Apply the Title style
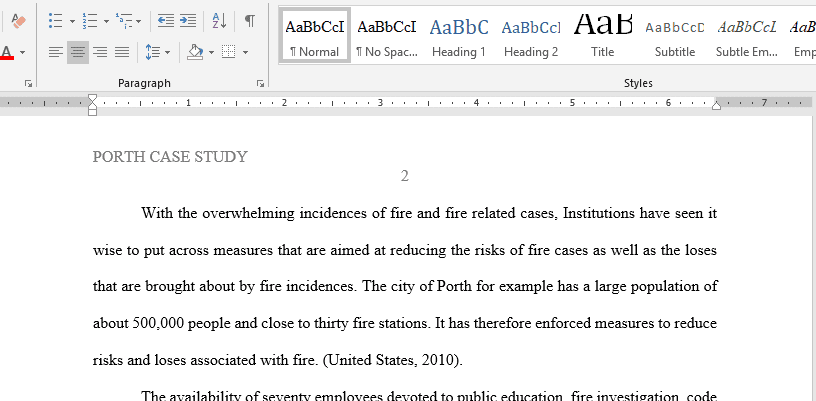The height and width of the screenshot is (401, 816). tap(603, 36)
